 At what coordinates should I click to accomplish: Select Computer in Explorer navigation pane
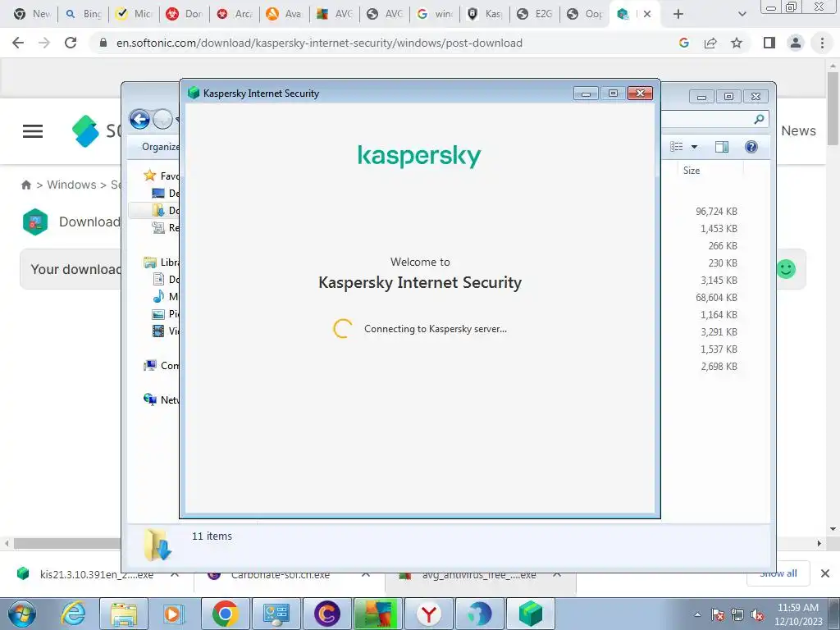(x=162, y=365)
